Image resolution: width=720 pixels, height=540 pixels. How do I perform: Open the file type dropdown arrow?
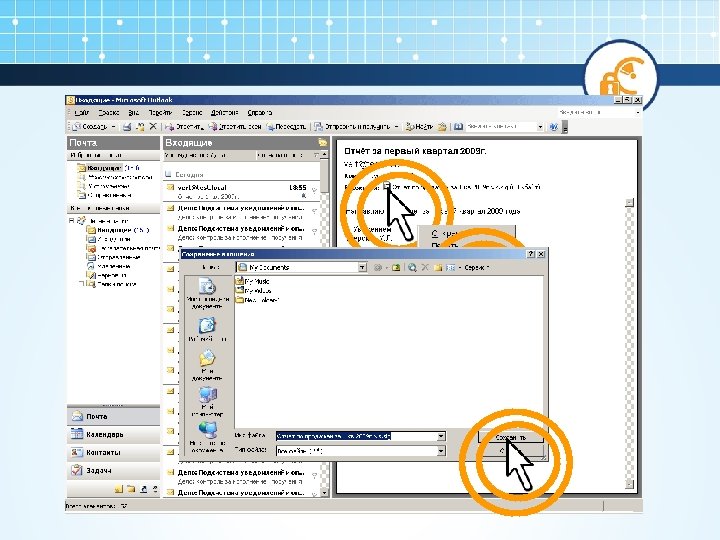pyautogui.click(x=441, y=451)
